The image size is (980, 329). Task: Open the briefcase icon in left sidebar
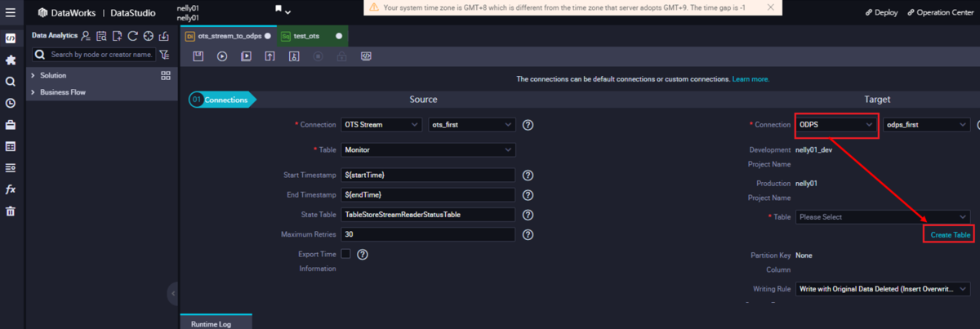[10, 125]
